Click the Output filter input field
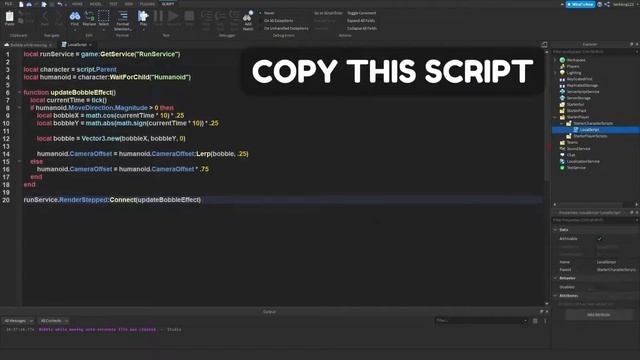Viewport: 640px width, 360px height. pyautogui.click(x=482, y=321)
